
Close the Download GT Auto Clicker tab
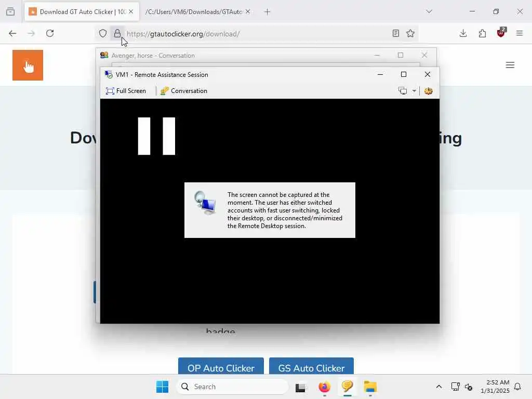tap(131, 12)
